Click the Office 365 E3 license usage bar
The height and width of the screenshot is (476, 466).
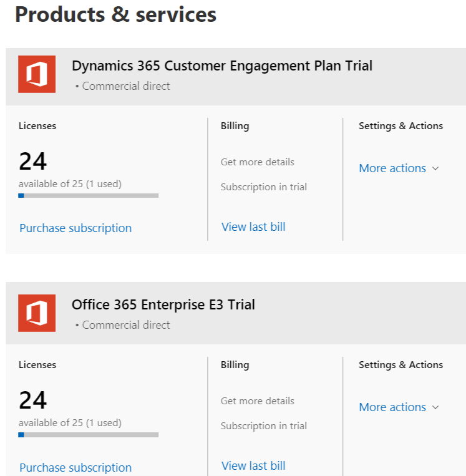click(x=89, y=435)
